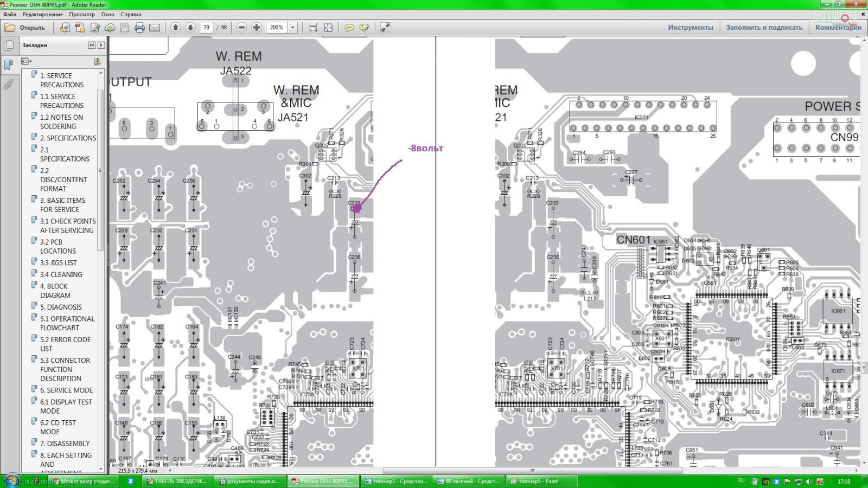Open the Редактирование menu
The width and height of the screenshot is (868, 488).
[x=42, y=14]
